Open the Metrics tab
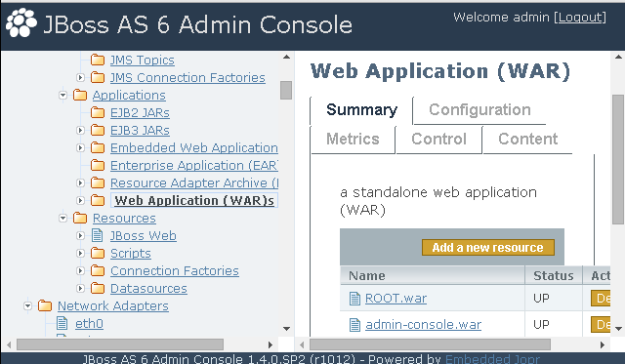This screenshot has height=364, width=625. (353, 139)
